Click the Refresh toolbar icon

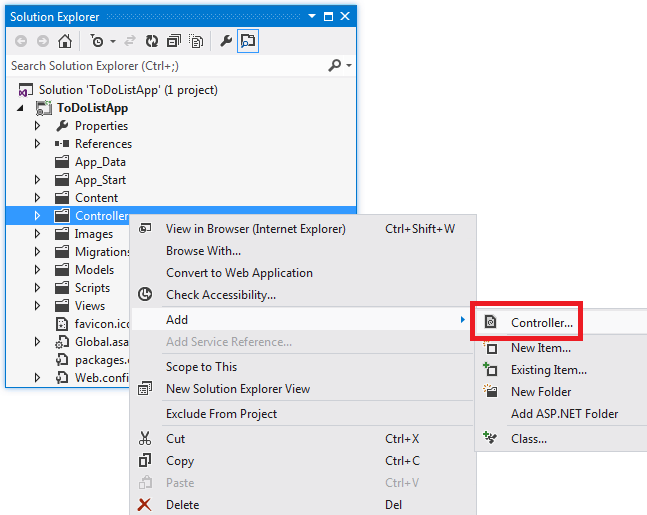coord(152,41)
